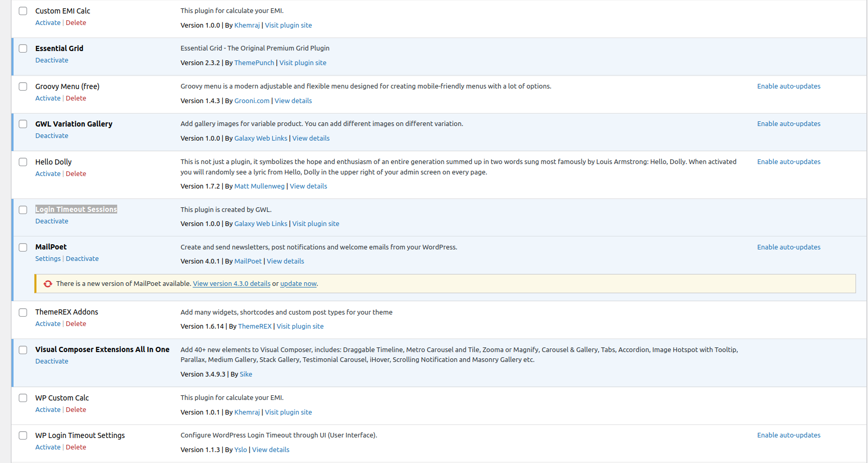The image size is (868, 463).
Task: Open Khemraj author link for WP Custom Calc
Action: coord(247,412)
